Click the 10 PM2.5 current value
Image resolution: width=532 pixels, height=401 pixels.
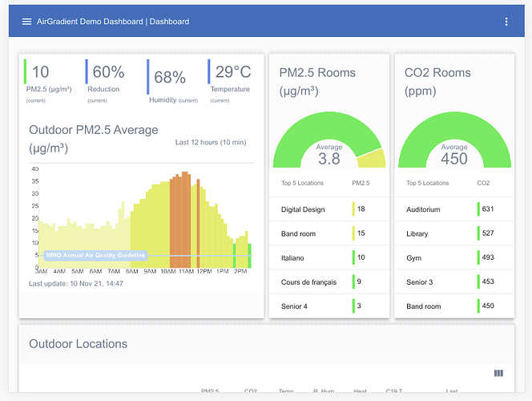[40, 72]
